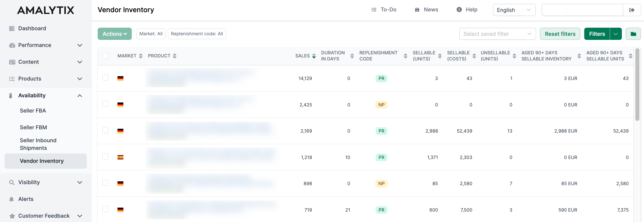Expand the Products menu chevron
Image resolution: width=644 pixels, height=222 pixels.
click(80, 79)
